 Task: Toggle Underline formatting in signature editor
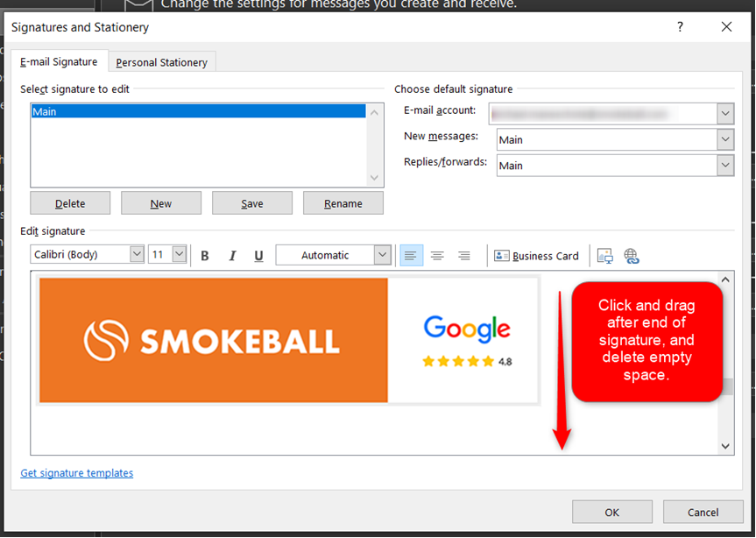click(x=258, y=256)
